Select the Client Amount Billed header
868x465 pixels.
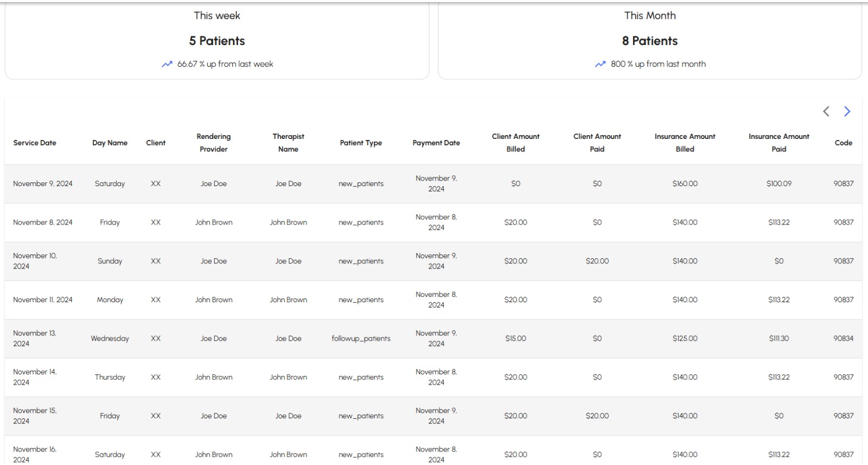(515, 143)
